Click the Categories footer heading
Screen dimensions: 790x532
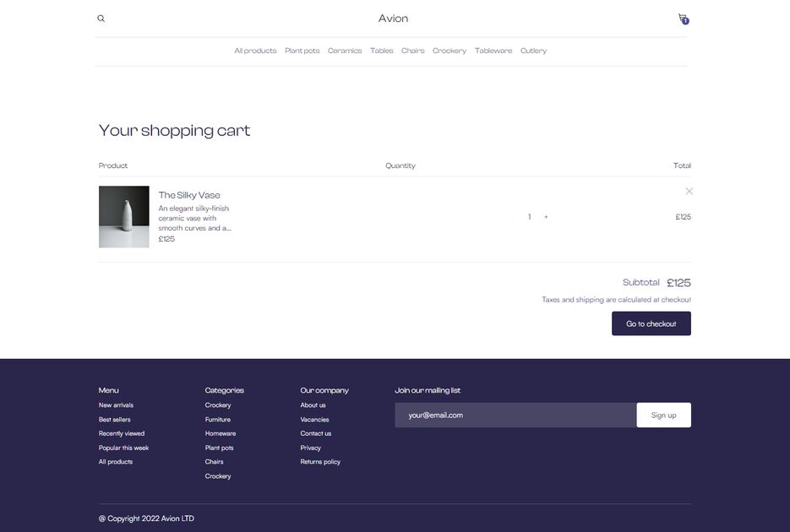224,391
